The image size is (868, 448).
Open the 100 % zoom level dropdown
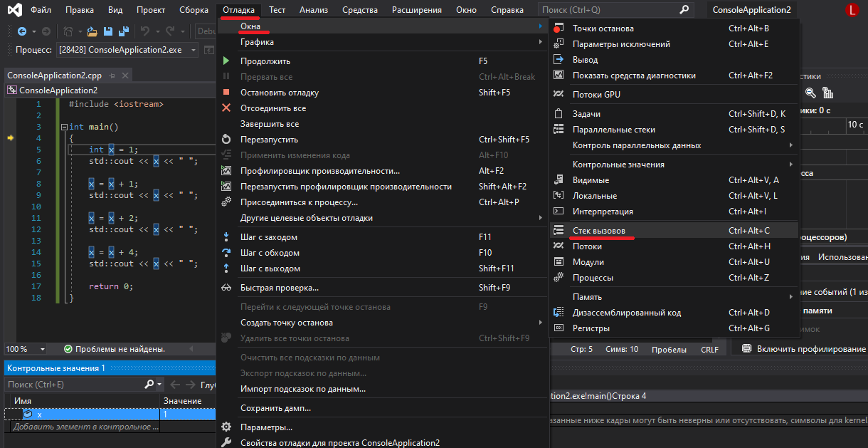point(43,350)
